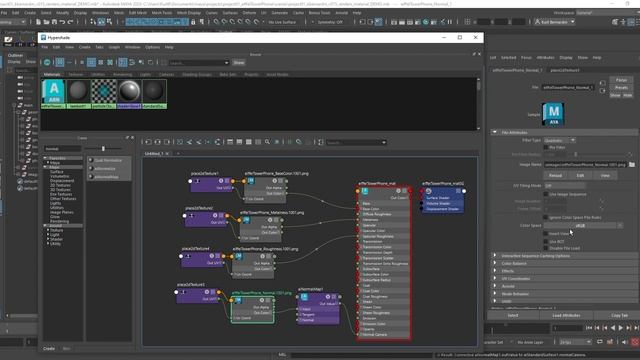The height and width of the screenshot is (360, 640).
Task: Open the Color Space dropdown showing sRGB
Action: coord(580,225)
